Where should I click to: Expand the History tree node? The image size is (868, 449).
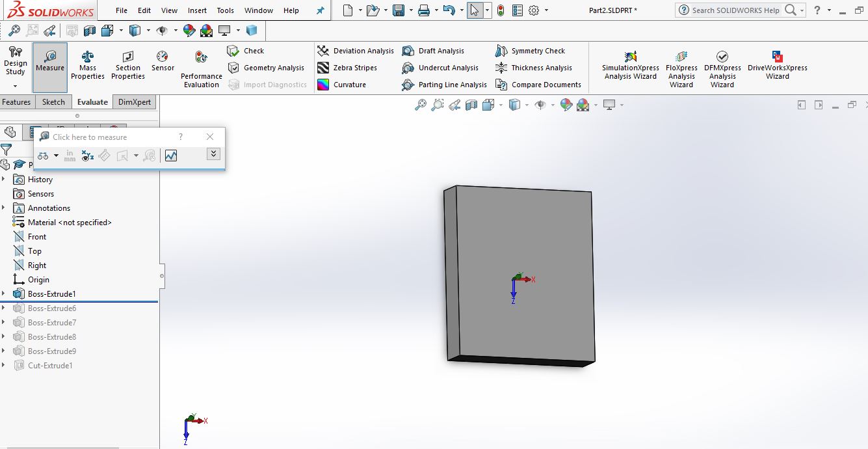click(4, 179)
